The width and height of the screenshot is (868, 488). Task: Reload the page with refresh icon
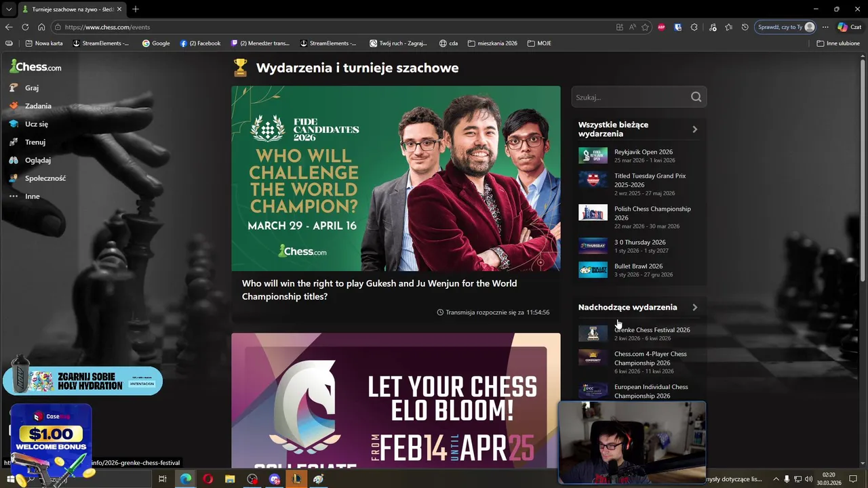(25, 27)
